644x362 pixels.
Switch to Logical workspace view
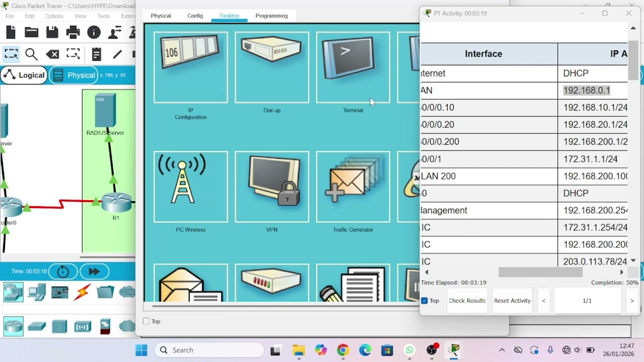point(24,75)
